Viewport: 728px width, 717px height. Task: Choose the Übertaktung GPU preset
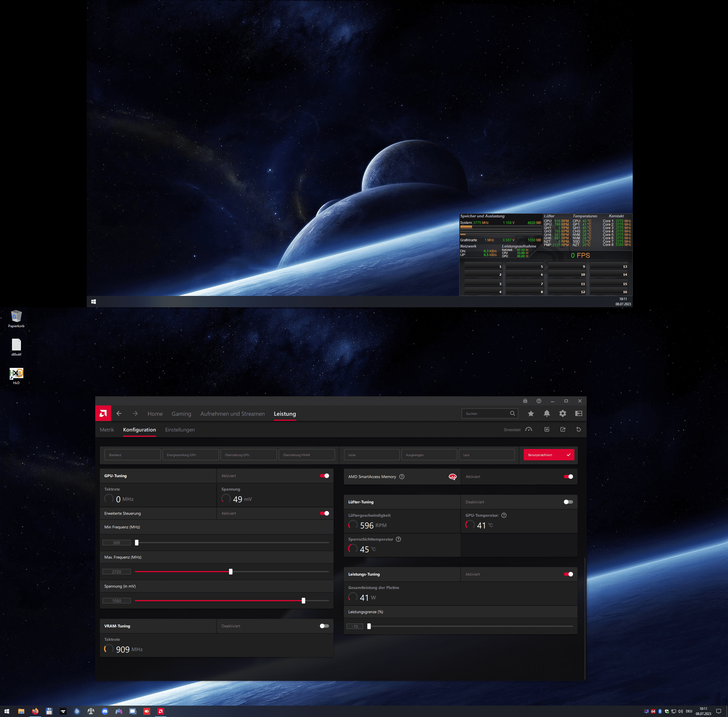click(249, 455)
